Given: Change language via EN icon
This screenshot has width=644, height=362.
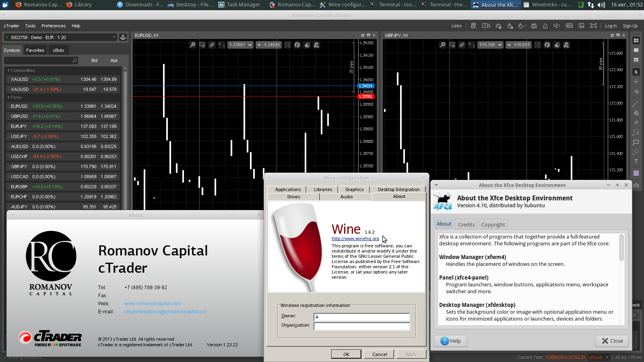Looking at the screenshot, I should (x=569, y=26).
